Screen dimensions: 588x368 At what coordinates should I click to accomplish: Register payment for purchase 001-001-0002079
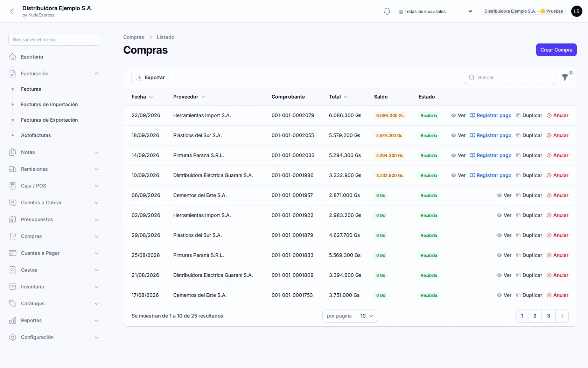(x=491, y=115)
